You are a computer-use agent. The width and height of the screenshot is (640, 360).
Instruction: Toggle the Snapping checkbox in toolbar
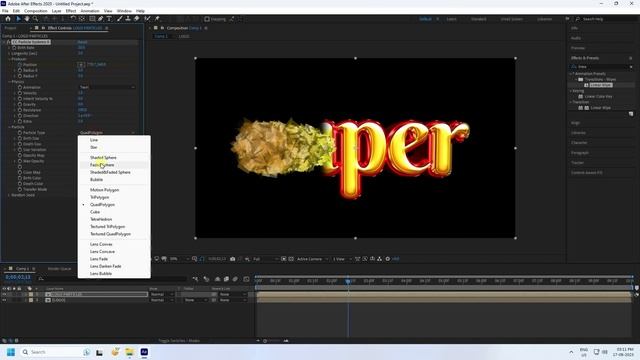[207, 19]
